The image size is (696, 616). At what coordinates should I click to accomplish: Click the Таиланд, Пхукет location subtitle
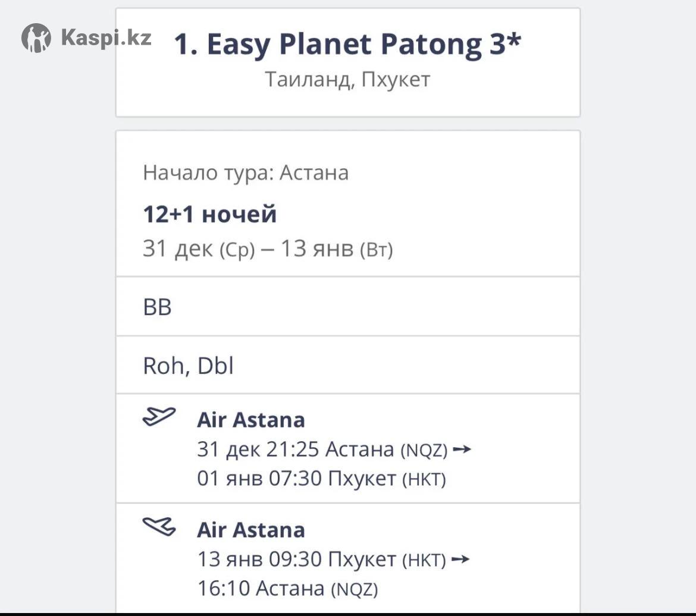tap(347, 80)
